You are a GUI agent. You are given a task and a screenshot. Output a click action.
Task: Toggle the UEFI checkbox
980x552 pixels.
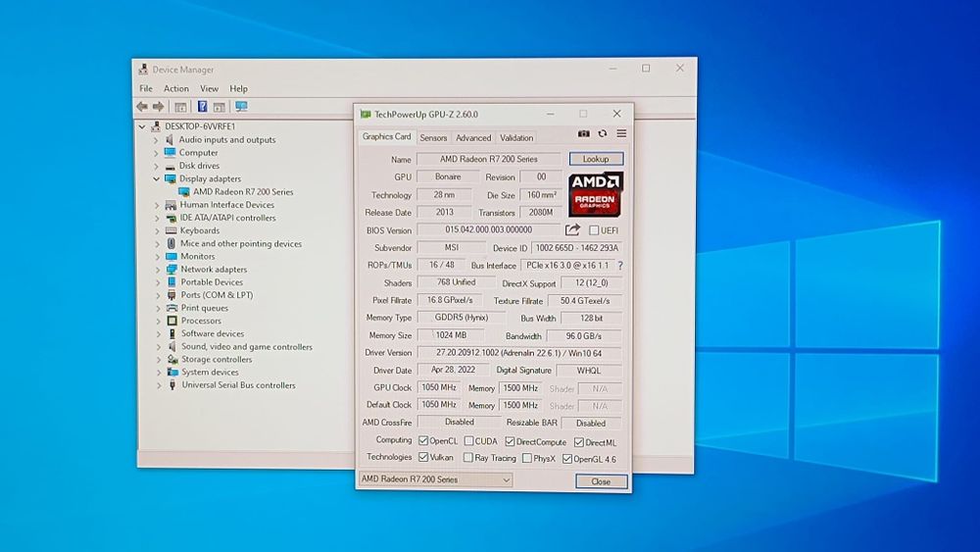point(594,230)
